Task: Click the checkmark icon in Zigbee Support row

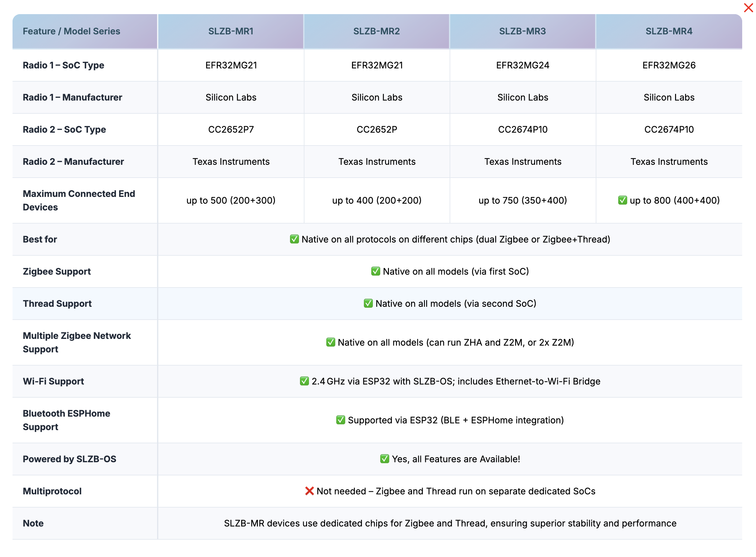Action: click(x=375, y=271)
